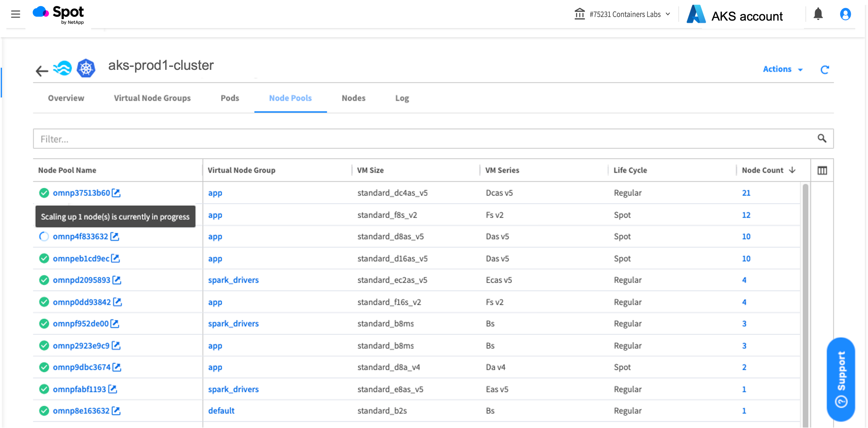Click the spark_drivers virtual node group link
This screenshot has height=428, width=868.
coord(233,280)
